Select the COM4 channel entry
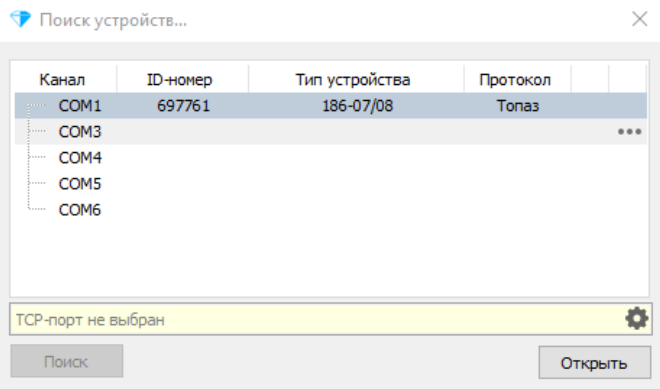 click(x=80, y=158)
